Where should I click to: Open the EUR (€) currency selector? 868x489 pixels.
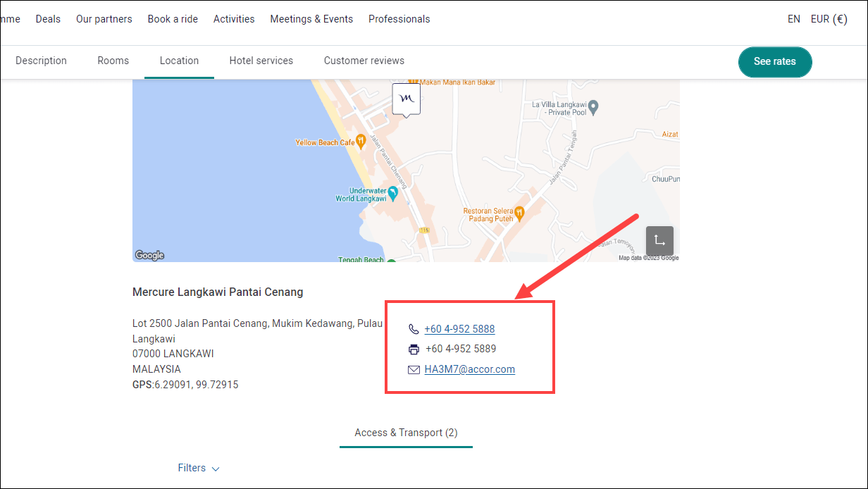(829, 19)
